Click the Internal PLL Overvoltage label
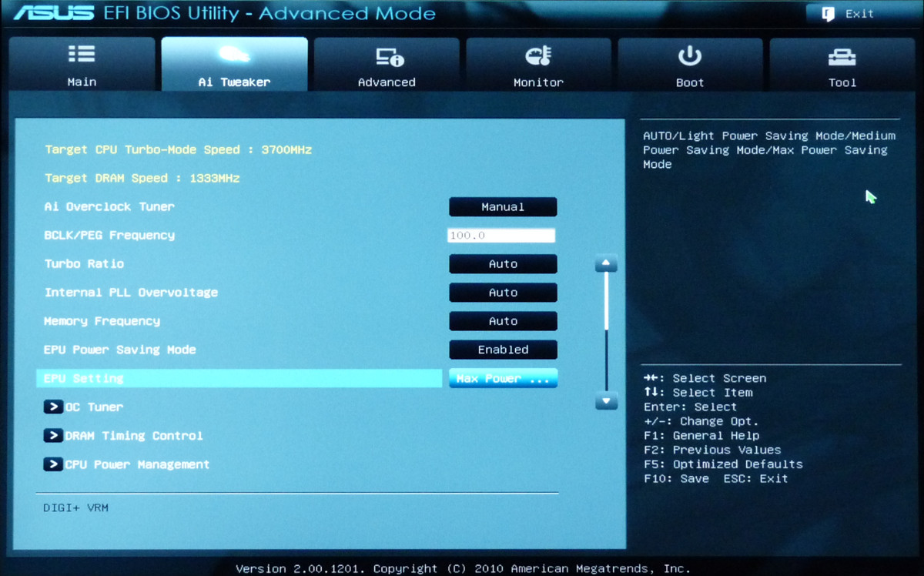The image size is (924, 576). [x=131, y=293]
